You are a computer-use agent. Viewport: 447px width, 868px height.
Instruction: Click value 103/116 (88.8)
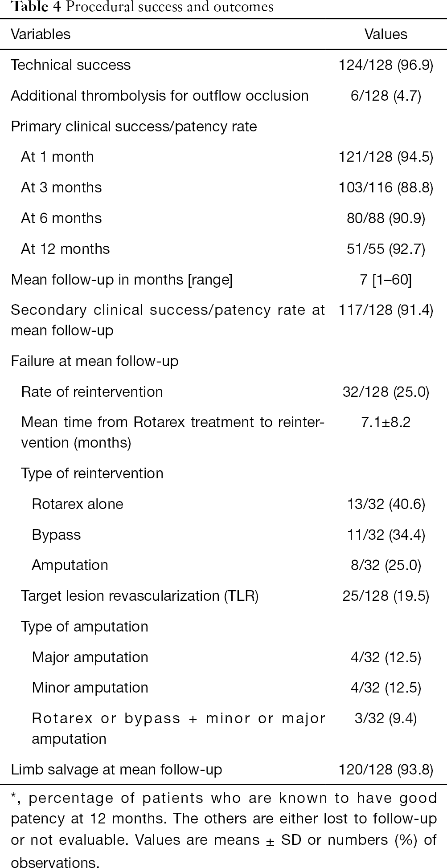pos(386,187)
